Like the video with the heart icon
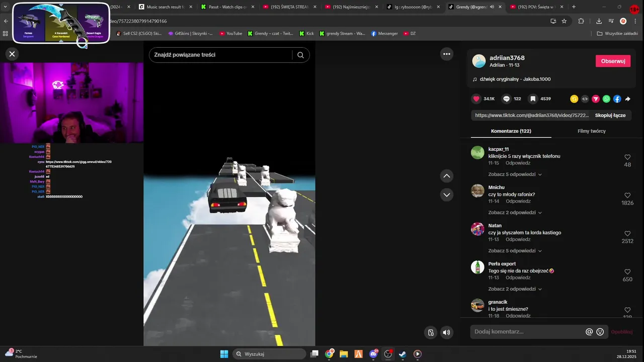 click(x=476, y=99)
